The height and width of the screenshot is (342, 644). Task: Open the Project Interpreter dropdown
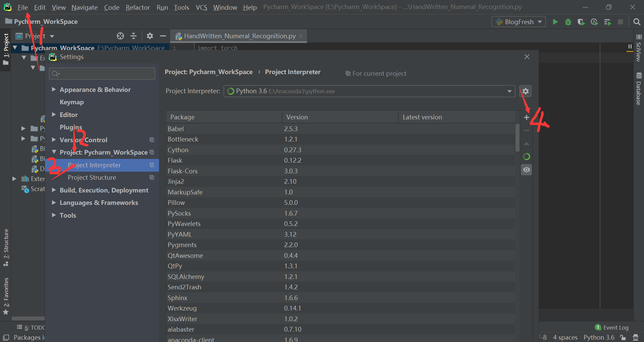click(x=369, y=91)
